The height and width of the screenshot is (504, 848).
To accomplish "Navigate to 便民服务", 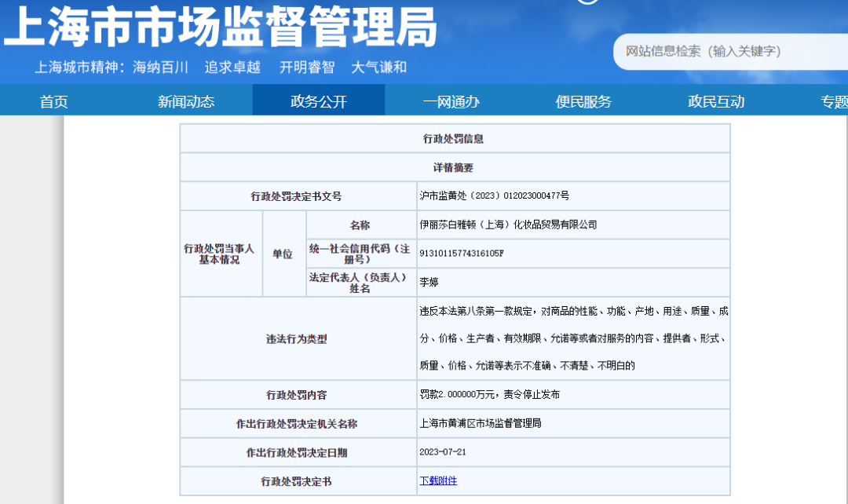I will pos(583,101).
